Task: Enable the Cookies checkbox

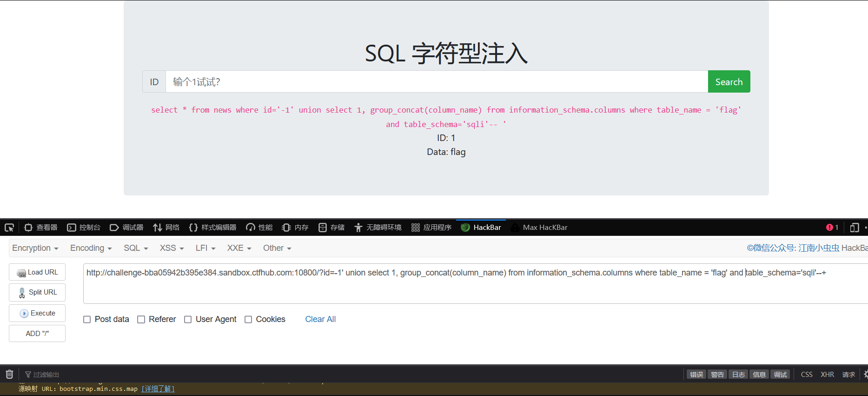Action: coord(248,319)
